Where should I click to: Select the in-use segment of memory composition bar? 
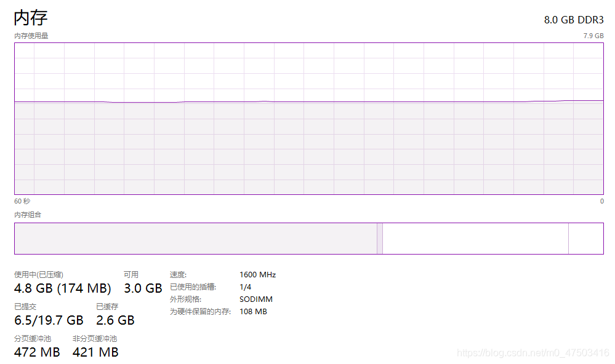tap(196, 239)
